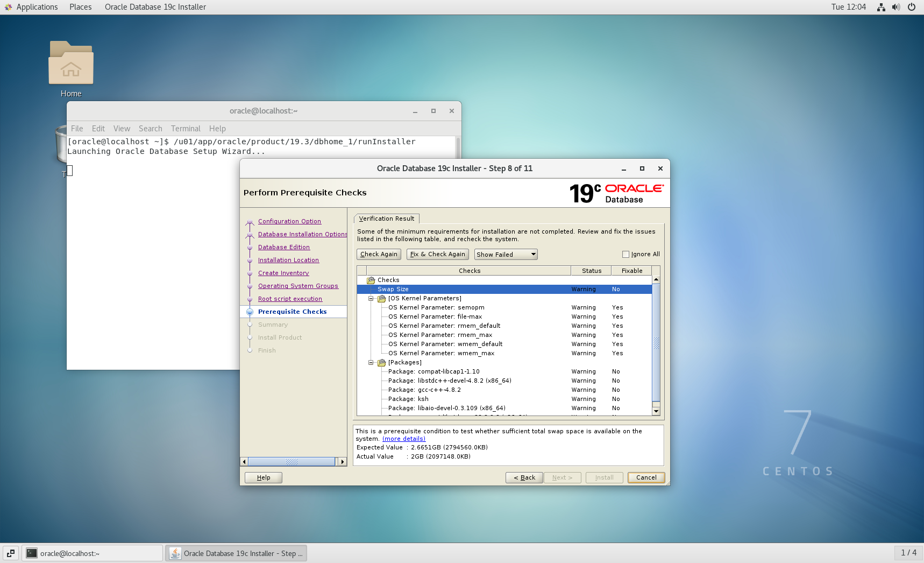924x563 pixels.
Task: Select Package compat-libcap1-1.10 row
Action: pos(504,371)
